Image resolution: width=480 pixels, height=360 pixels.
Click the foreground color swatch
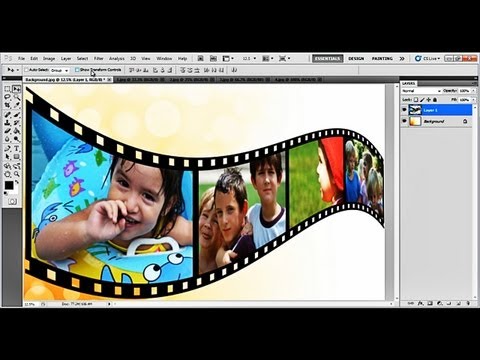coord(9,185)
